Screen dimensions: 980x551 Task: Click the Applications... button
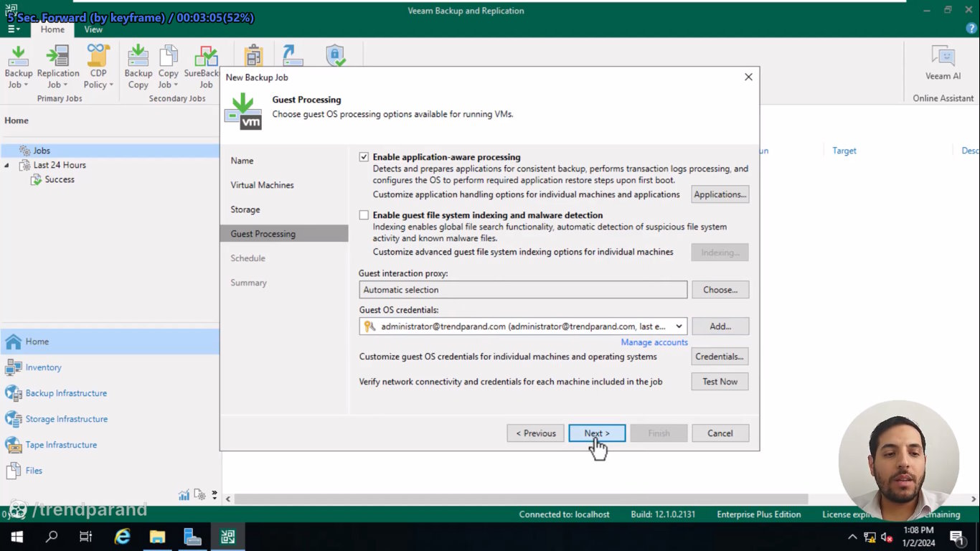click(720, 194)
